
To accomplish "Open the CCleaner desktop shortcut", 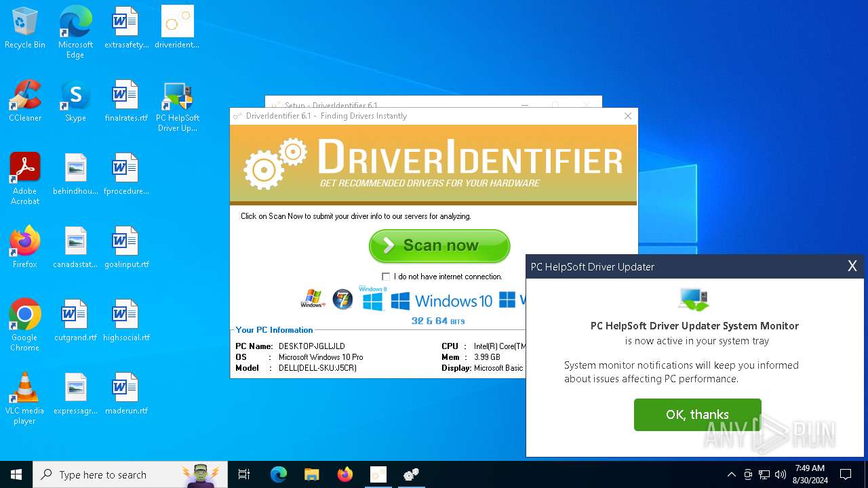I will pyautogui.click(x=25, y=102).
